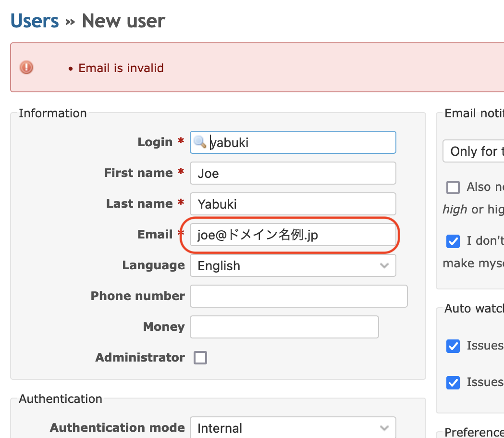This screenshot has height=438, width=504.
Task: Click into the invalid Email field
Action: (x=293, y=235)
